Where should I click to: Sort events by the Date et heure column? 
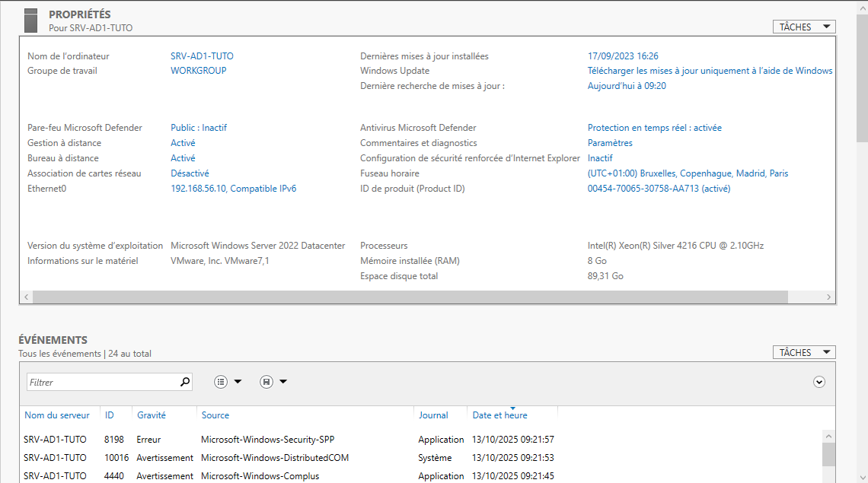[x=499, y=415]
